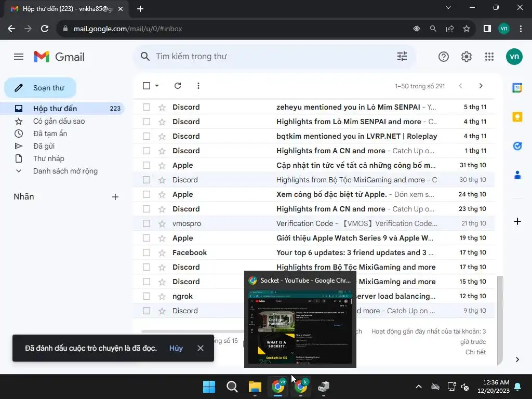Open the more options three-dot menu
The width and height of the screenshot is (532, 399).
[198, 86]
